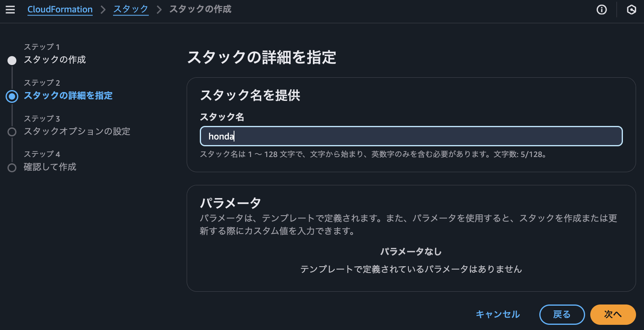Screen dimensions: 644x330
Task: Navigate to CloudFormation via breadcrumb link
Action: pos(60,10)
